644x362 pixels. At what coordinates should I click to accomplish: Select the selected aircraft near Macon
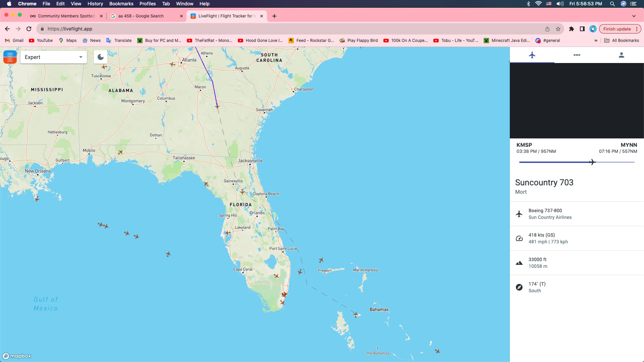217,106
